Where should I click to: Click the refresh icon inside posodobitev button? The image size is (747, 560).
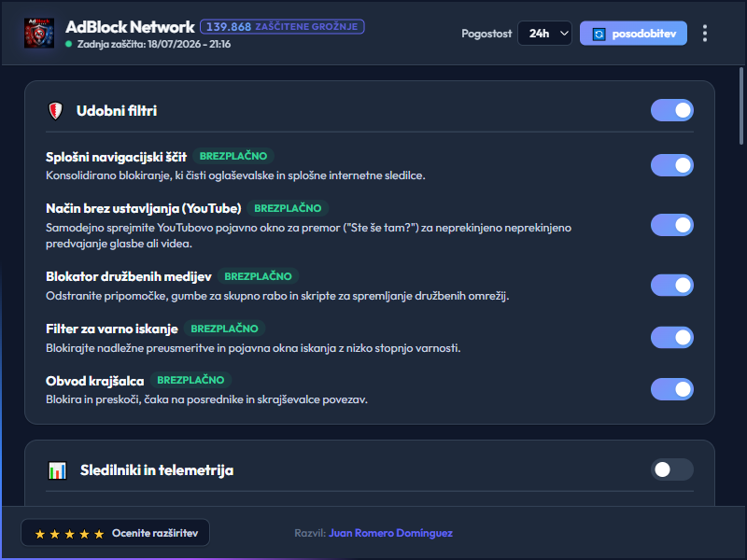click(x=599, y=34)
